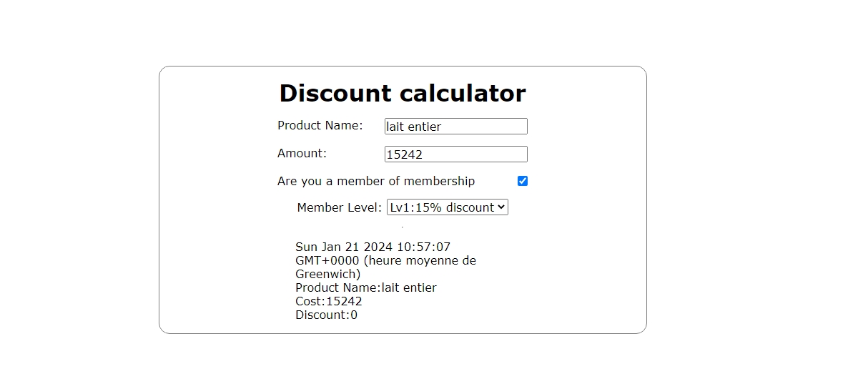Click the "Member Level:" label
The image size is (868, 389).
coord(340,207)
